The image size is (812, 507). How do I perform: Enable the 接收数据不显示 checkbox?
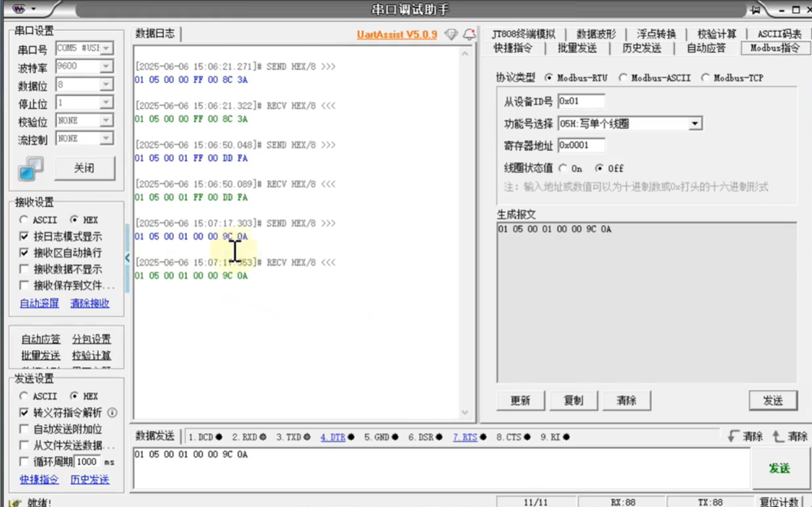[24, 269]
